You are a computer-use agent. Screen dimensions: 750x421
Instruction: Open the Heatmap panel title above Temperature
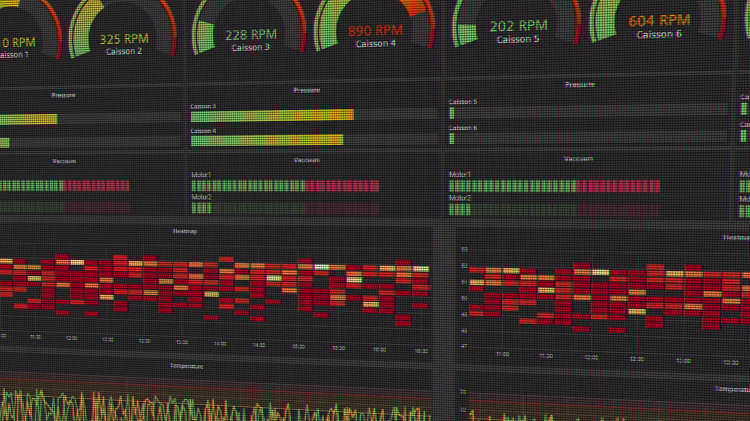[x=185, y=232]
